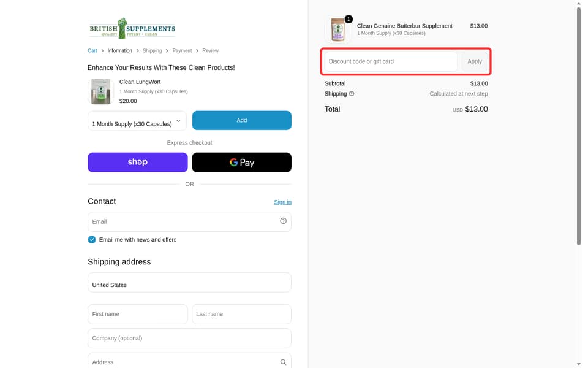Screen dimensions: 588x368
Task: Toggle Email me with news and offers
Action: pos(92,240)
